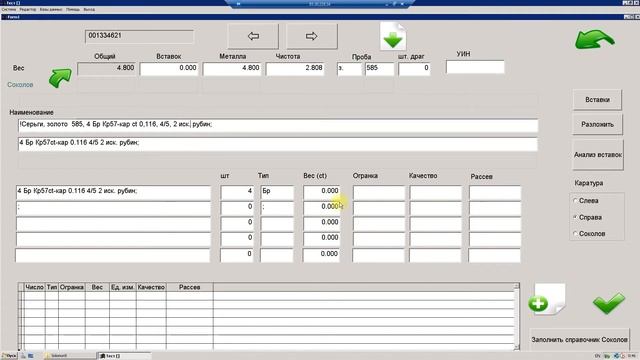Click the Число column header in grid
Viewport: 640px width, 360px height.
pos(34,287)
